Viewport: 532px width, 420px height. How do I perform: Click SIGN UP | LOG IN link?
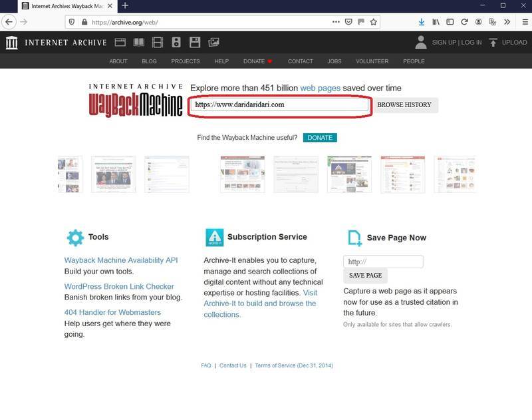point(457,43)
